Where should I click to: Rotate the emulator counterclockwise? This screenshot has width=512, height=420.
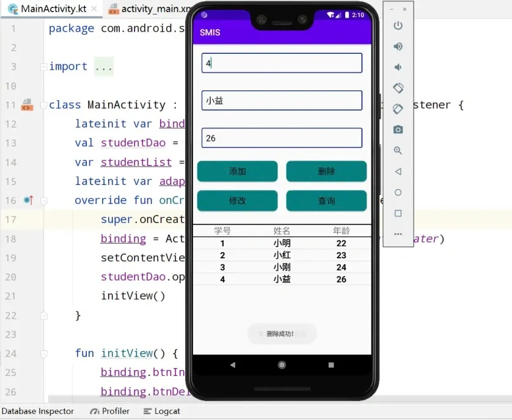tap(398, 87)
